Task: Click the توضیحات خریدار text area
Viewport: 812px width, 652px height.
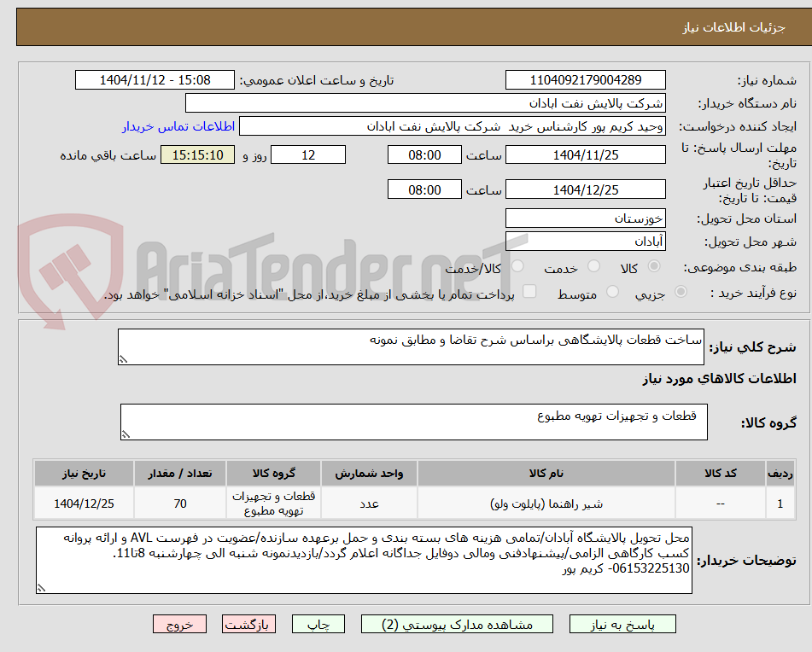Action: (364, 561)
